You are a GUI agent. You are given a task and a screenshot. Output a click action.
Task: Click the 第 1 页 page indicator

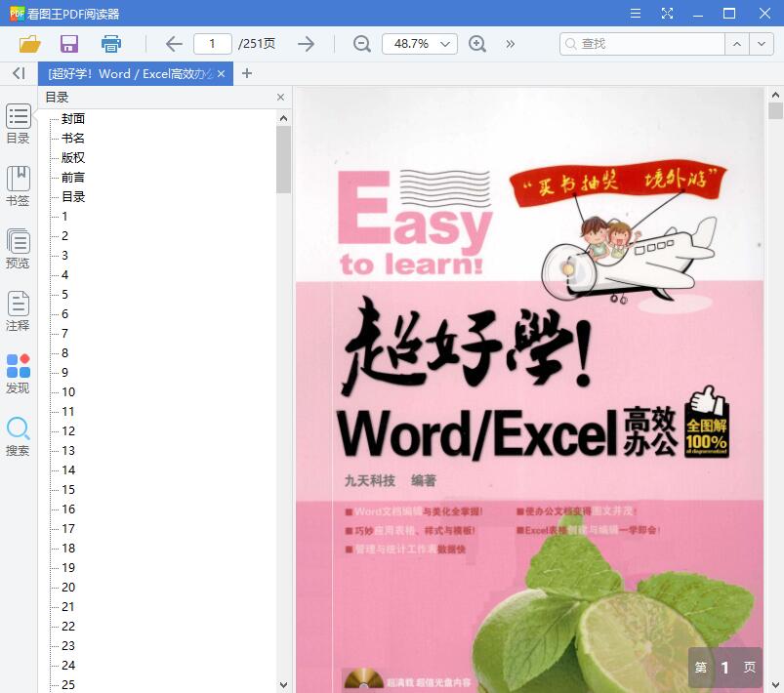[725, 667]
